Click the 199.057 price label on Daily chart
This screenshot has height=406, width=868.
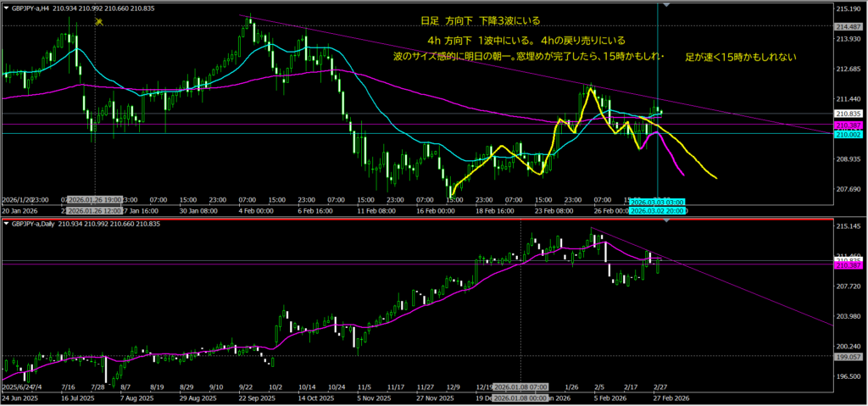(849, 357)
